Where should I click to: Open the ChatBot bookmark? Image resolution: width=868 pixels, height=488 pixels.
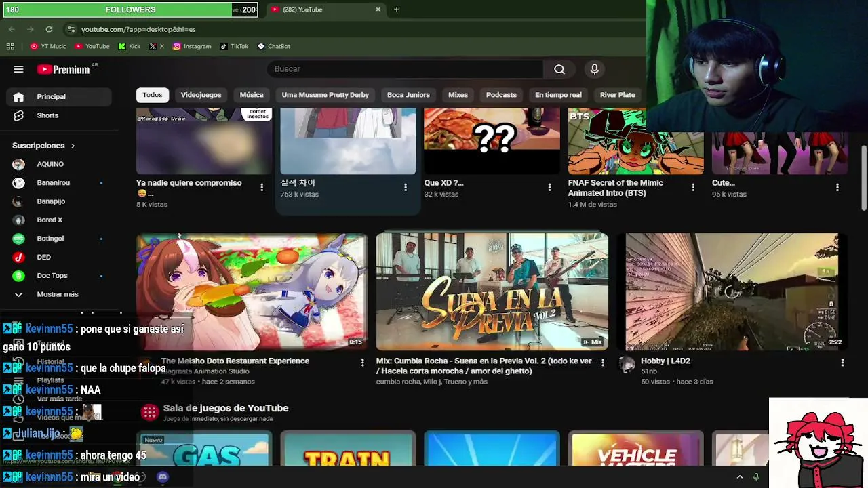[274, 46]
